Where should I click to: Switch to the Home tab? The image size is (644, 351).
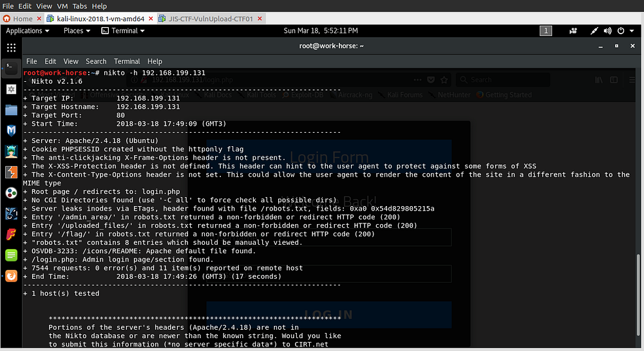tap(18, 19)
